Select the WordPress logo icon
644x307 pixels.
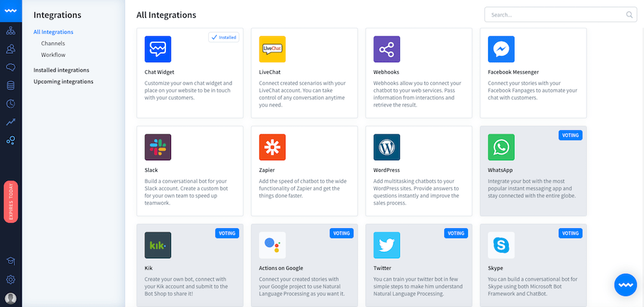pyautogui.click(x=386, y=147)
